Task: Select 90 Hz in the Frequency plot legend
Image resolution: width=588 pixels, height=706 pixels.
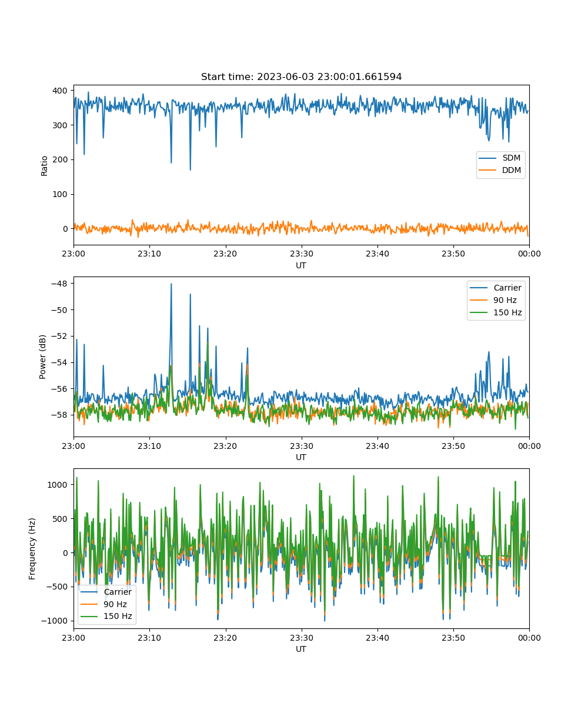Action: pyautogui.click(x=107, y=604)
